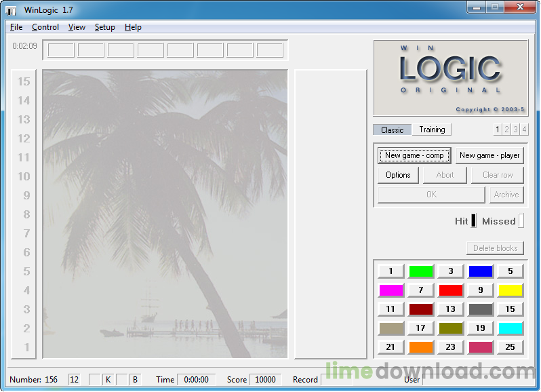Open the File menu
Image resolution: width=541 pixels, height=392 pixels.
[16, 27]
